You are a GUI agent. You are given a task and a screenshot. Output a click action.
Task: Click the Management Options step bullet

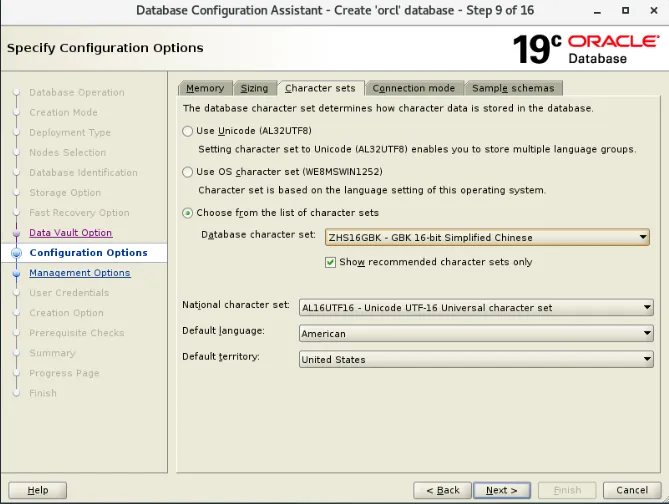coord(16,273)
